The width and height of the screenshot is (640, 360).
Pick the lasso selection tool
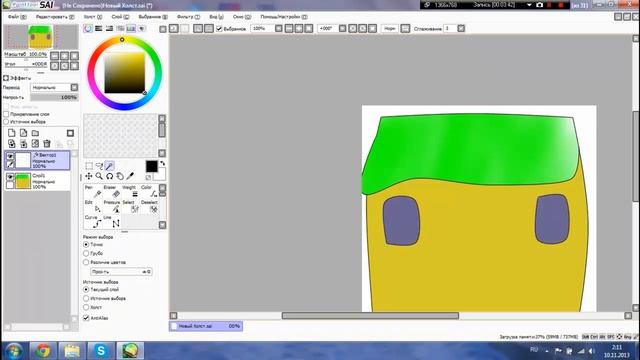click(x=99, y=166)
